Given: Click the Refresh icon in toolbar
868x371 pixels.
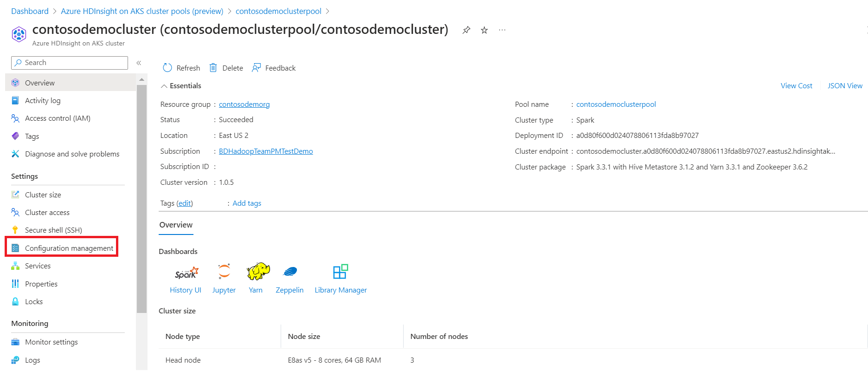Looking at the screenshot, I should tap(167, 68).
